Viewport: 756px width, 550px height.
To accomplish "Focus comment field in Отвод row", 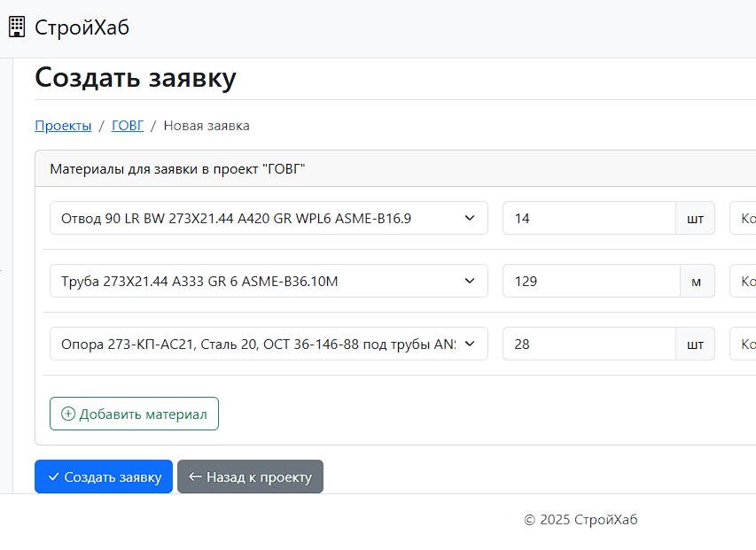I will (x=743, y=218).
